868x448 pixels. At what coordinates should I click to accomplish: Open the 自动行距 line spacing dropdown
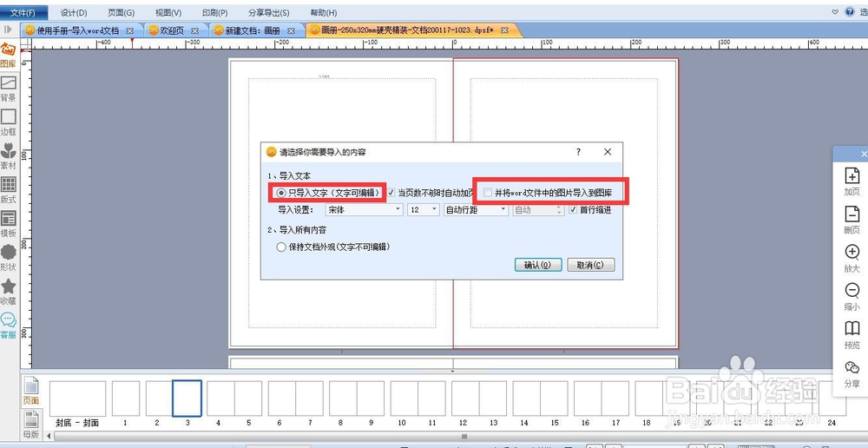tap(476, 210)
